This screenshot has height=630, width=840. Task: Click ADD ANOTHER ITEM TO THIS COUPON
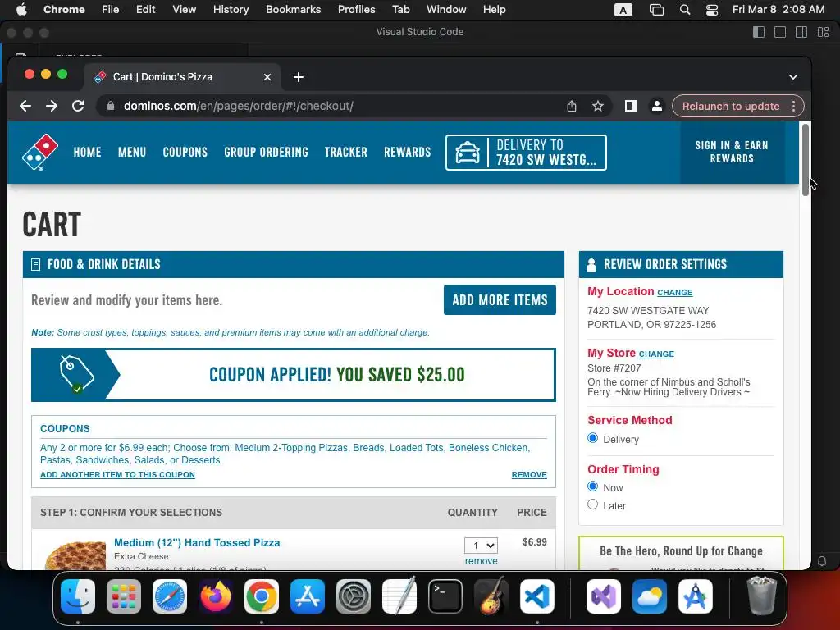(117, 475)
